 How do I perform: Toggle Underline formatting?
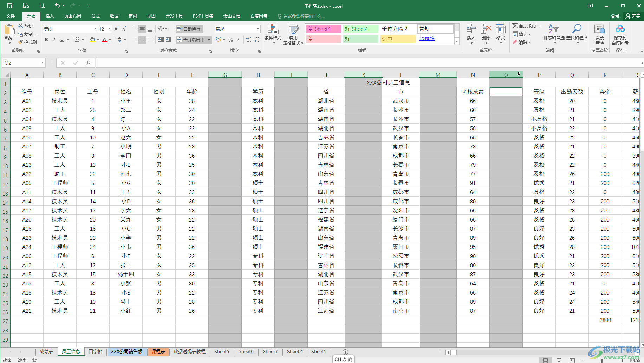click(x=62, y=40)
